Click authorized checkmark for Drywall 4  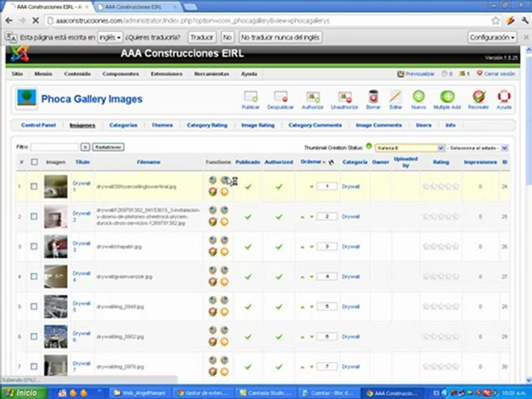[279, 277]
